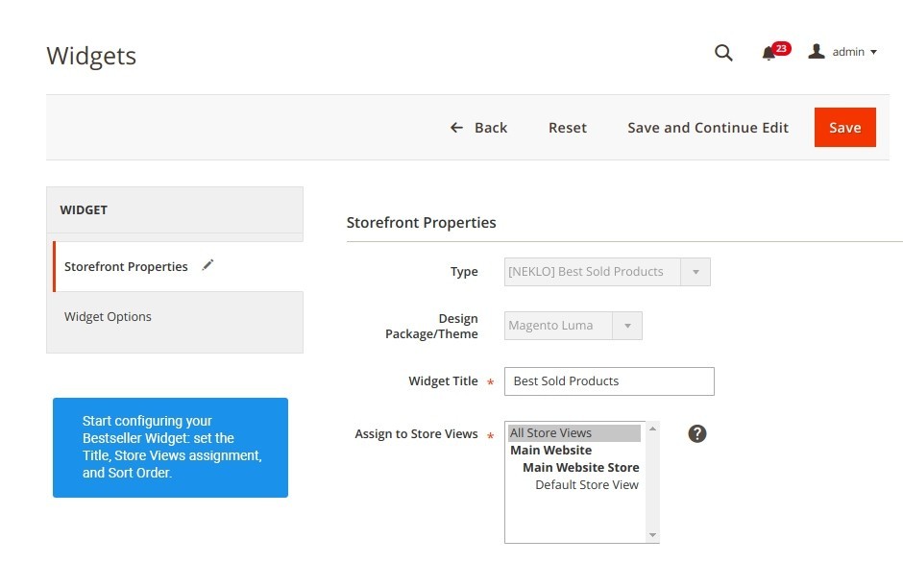Click the Back arrow icon
Image resolution: width=903 pixels, height=588 pixels.
[456, 127]
